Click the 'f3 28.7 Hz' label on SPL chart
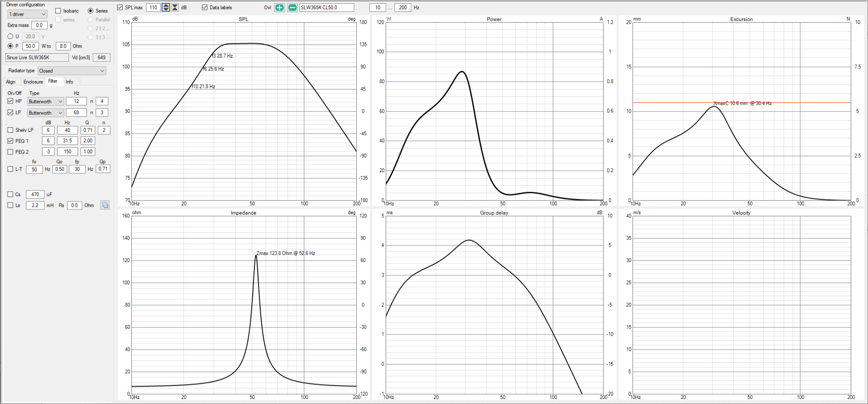The width and height of the screenshot is (868, 404). coord(223,56)
